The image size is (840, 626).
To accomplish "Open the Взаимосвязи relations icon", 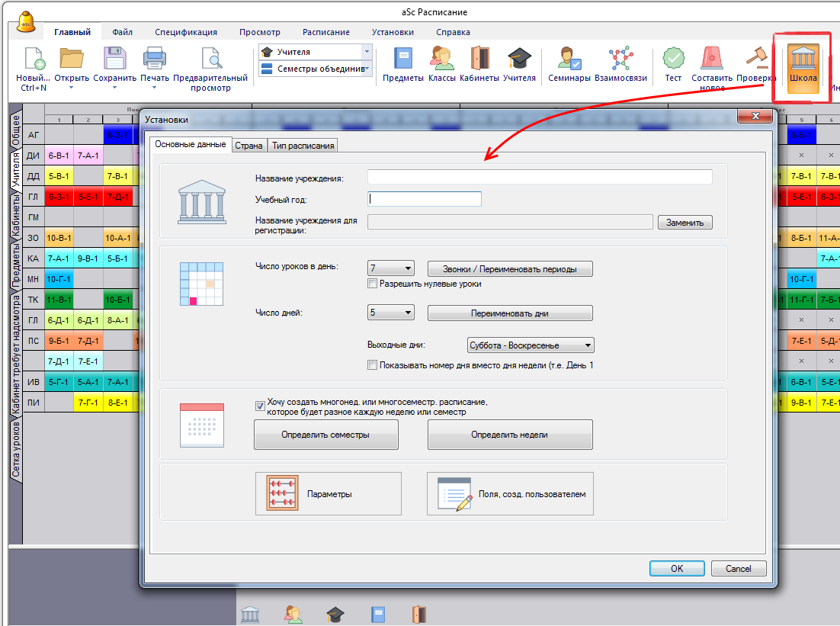I will tap(620, 59).
